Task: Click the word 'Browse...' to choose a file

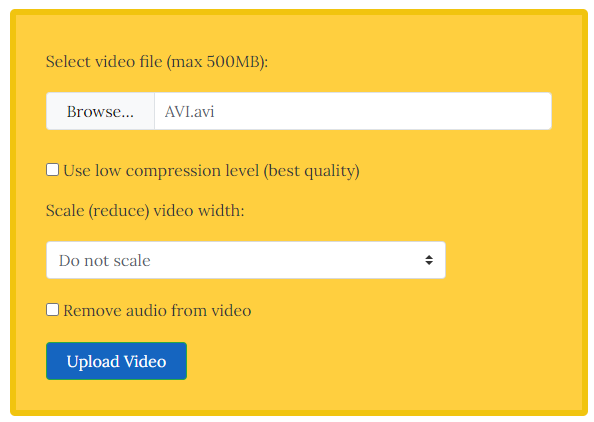Action: 100,112
